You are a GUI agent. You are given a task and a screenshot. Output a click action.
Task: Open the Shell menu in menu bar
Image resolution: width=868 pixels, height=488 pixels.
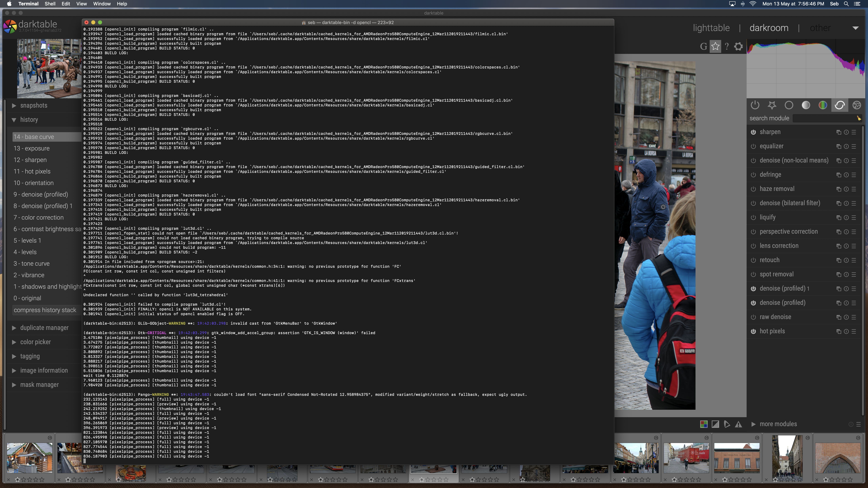coord(50,4)
